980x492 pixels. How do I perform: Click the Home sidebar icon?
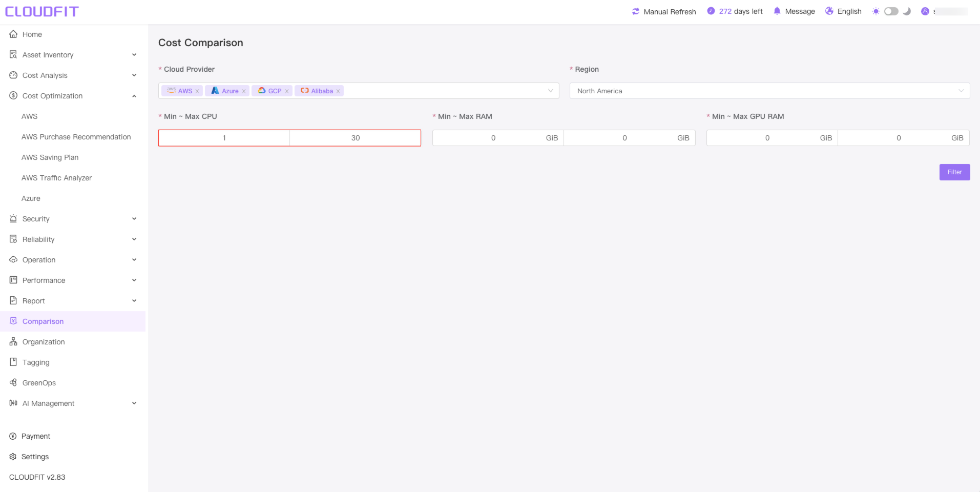tap(13, 34)
